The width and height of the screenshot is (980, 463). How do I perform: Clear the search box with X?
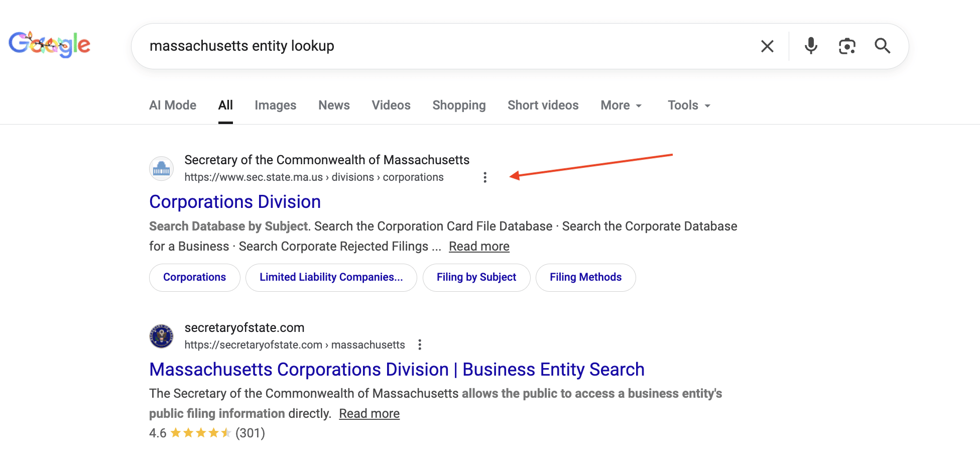767,46
